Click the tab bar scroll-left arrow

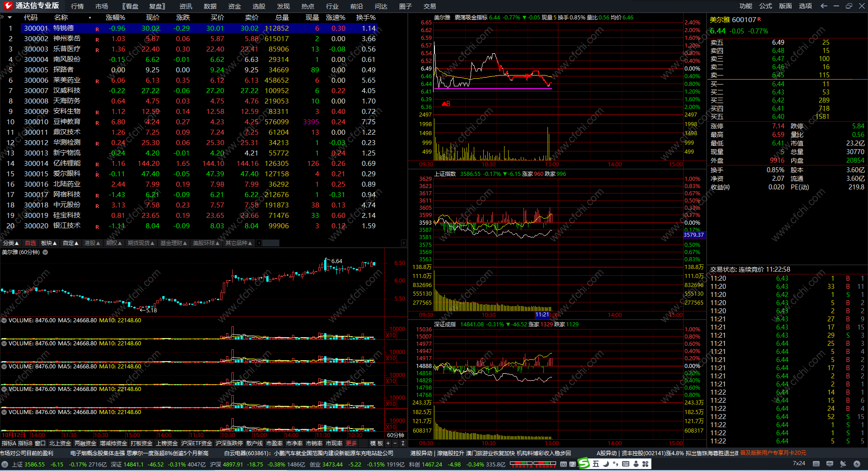[259, 243]
